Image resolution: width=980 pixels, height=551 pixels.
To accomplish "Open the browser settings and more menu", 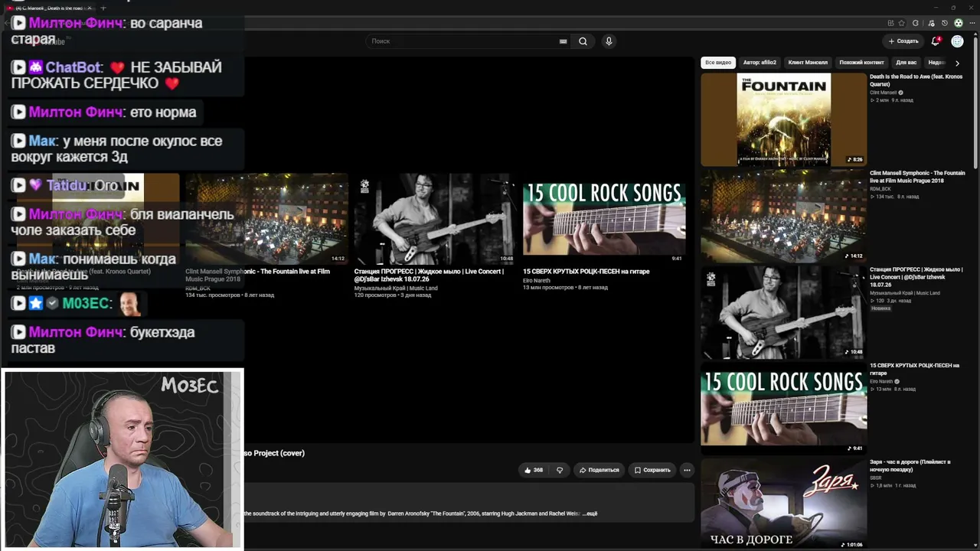I will [x=972, y=23].
